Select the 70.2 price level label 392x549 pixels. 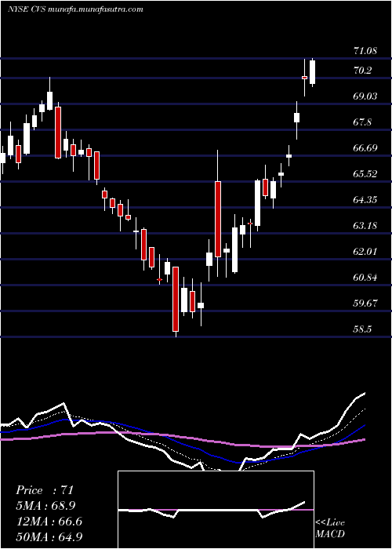(x=362, y=71)
